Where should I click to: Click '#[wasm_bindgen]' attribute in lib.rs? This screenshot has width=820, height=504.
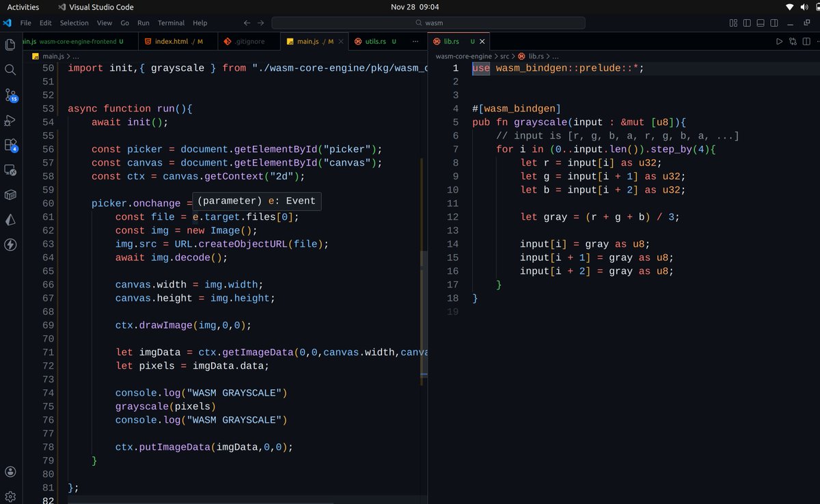pyautogui.click(x=517, y=109)
